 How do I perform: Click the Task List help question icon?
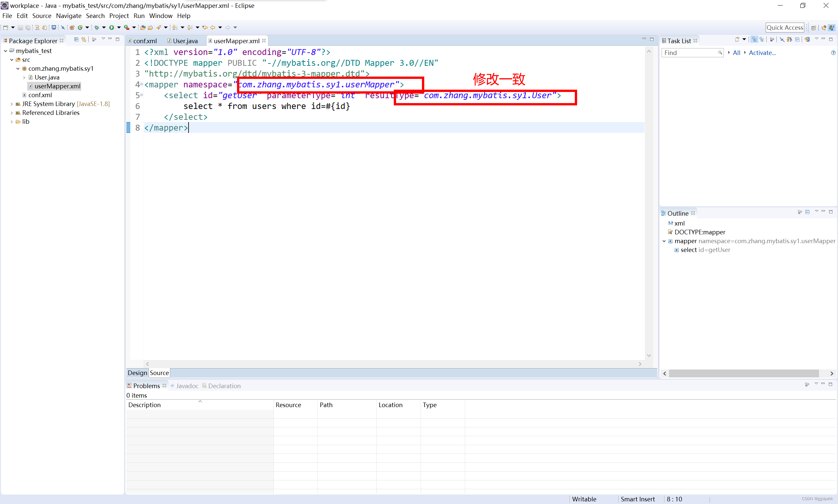833,53
